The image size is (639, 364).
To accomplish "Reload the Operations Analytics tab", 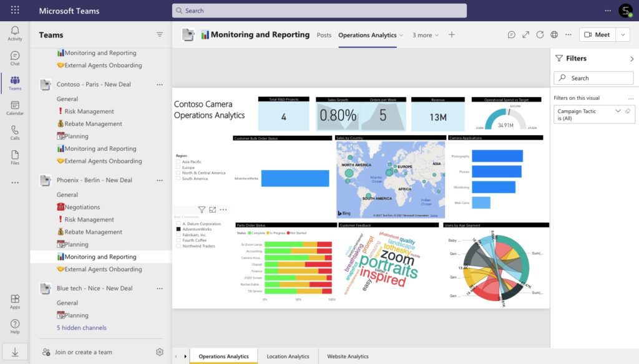I will click(x=540, y=35).
